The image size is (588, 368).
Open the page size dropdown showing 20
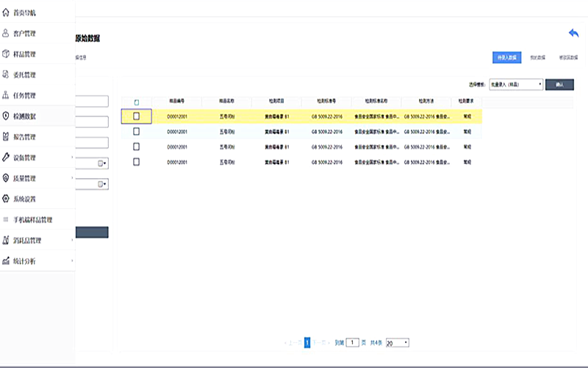point(397,343)
